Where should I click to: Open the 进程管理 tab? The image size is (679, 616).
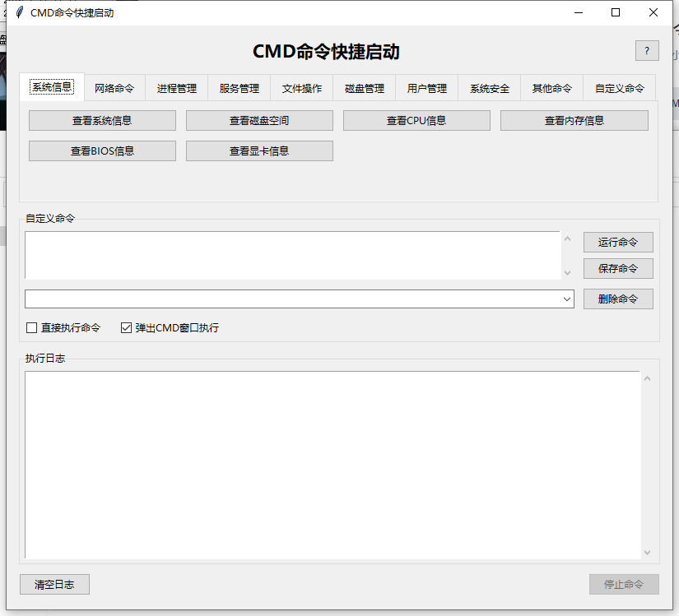click(x=176, y=86)
